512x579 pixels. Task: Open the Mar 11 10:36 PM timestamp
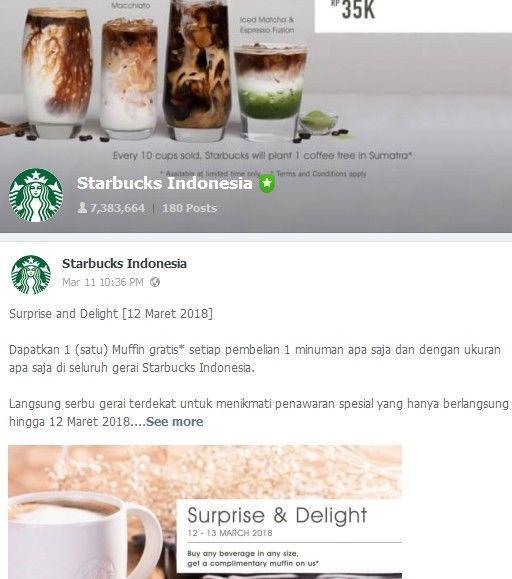tap(103, 282)
